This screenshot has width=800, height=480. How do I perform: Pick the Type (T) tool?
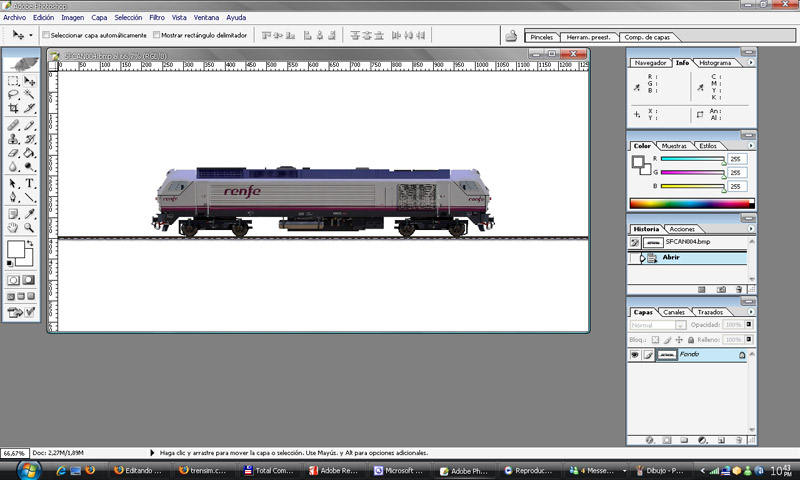click(30, 184)
